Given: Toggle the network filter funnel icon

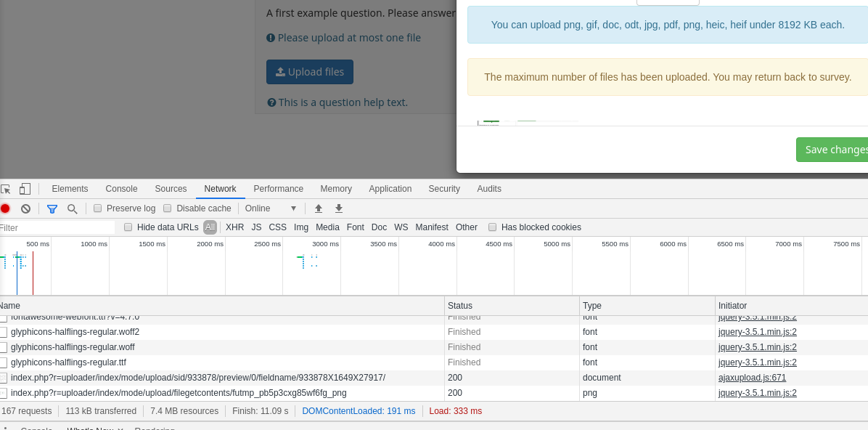Looking at the screenshot, I should pos(52,208).
